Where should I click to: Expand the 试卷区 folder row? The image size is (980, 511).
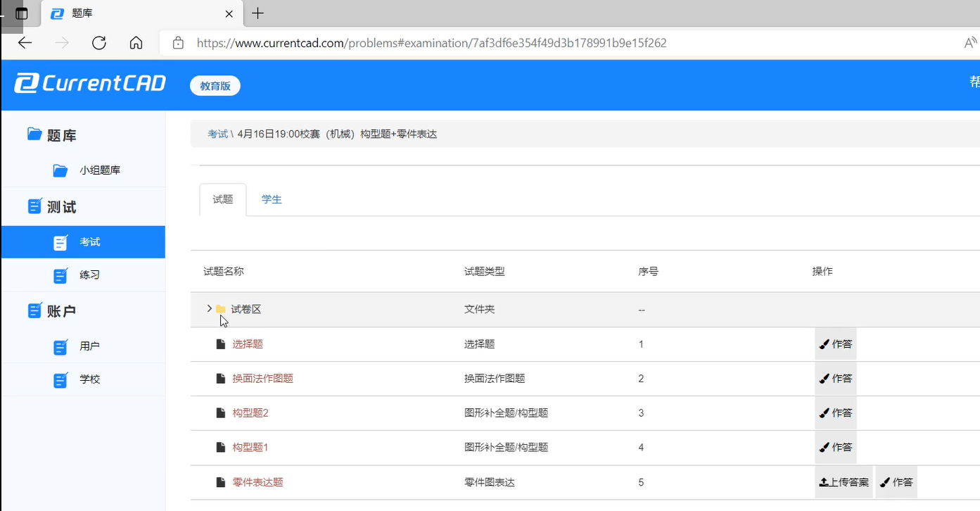tap(210, 309)
